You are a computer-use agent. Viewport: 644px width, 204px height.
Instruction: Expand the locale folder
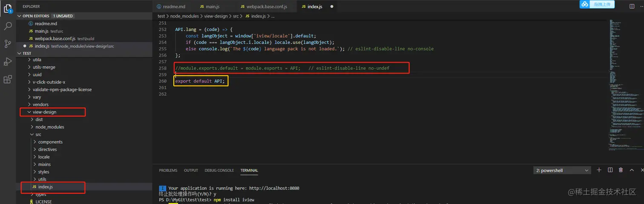(x=35, y=157)
